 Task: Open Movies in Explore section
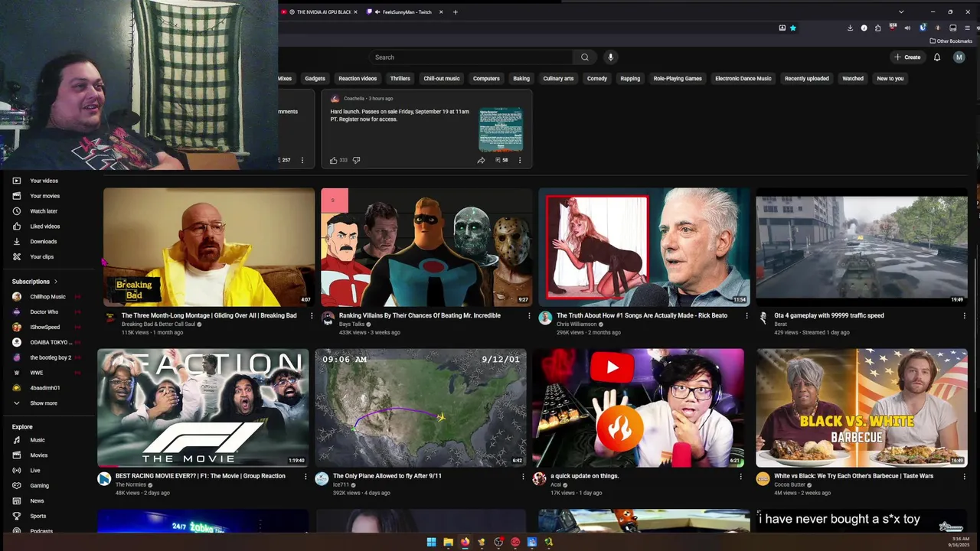pyautogui.click(x=37, y=455)
